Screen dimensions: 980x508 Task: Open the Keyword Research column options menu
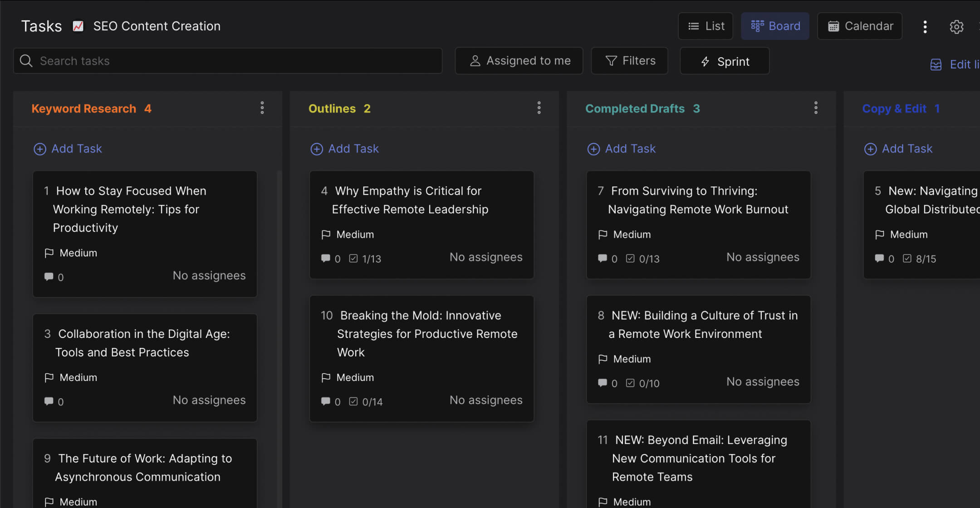[x=262, y=107]
